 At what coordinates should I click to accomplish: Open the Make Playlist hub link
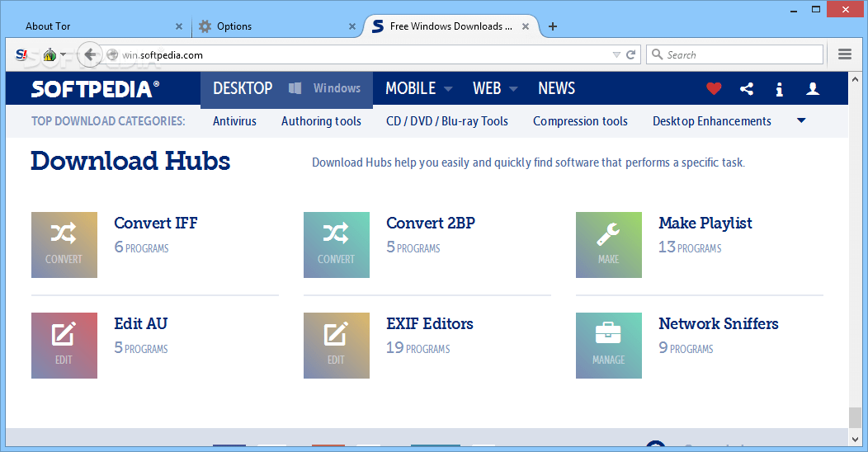click(705, 223)
